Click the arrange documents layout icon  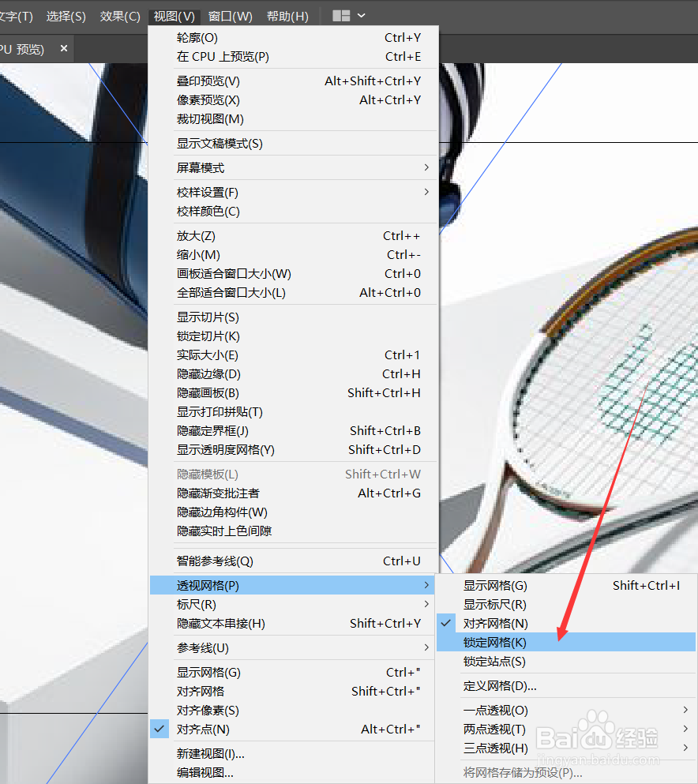click(342, 16)
